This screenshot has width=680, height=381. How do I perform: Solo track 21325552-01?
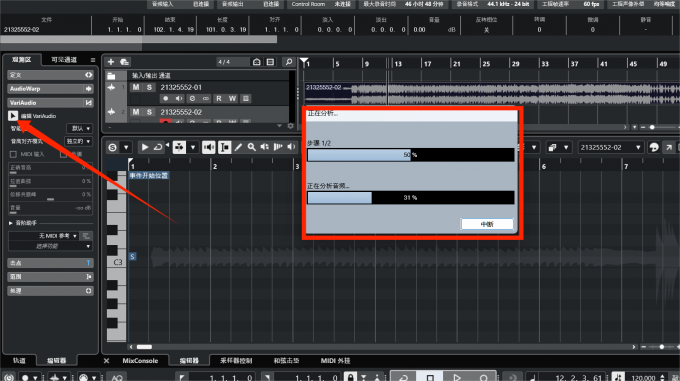[x=149, y=87]
